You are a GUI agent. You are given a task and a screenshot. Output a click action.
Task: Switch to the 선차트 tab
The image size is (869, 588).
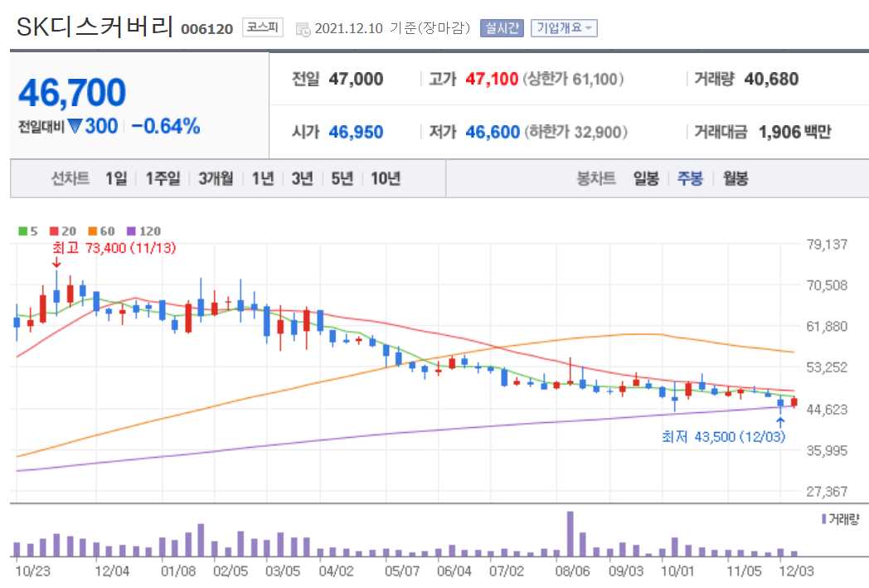click(70, 177)
